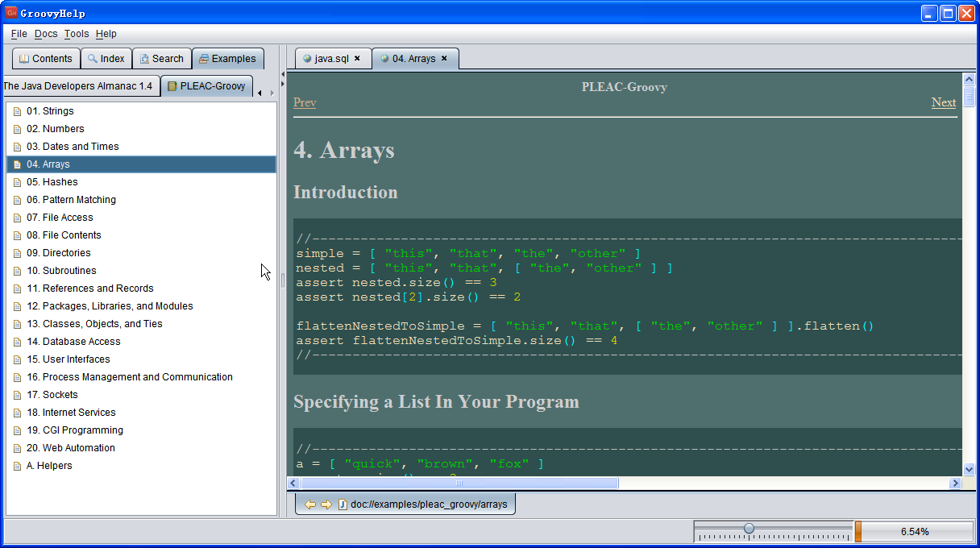The height and width of the screenshot is (548, 980).
Task: Click the zoom slider knob
Action: pyautogui.click(x=749, y=528)
